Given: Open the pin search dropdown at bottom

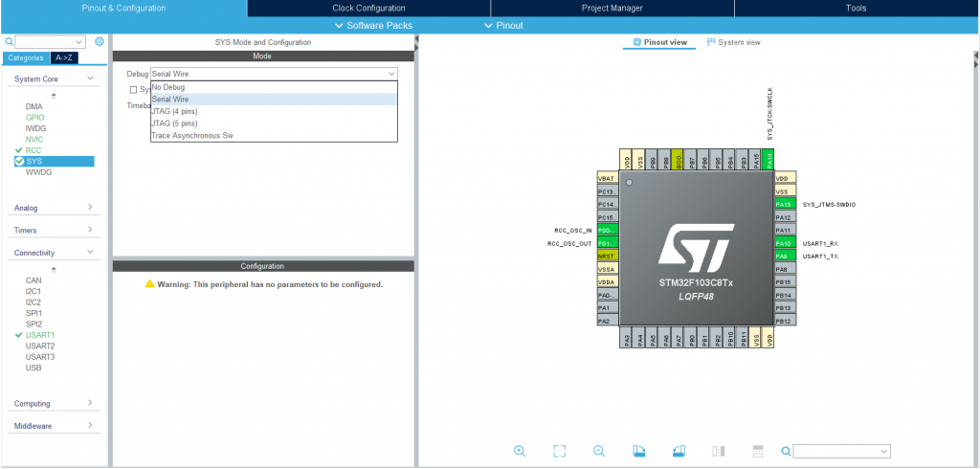Looking at the screenshot, I should [883, 452].
